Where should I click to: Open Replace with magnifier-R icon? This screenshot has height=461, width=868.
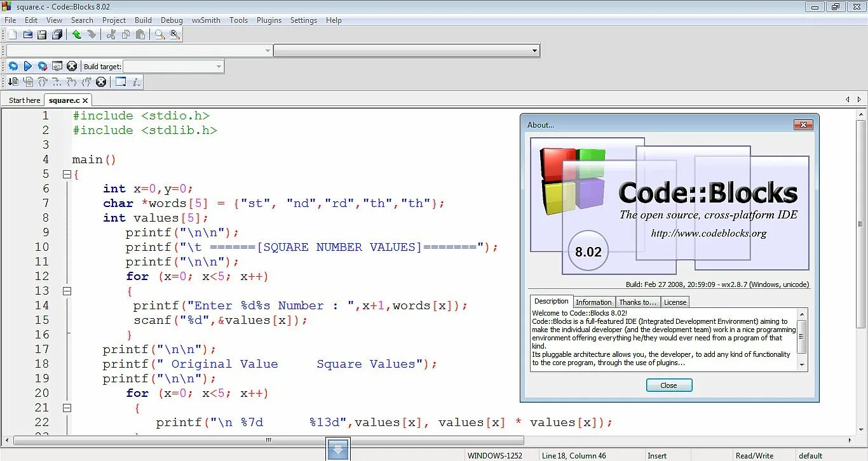175,35
